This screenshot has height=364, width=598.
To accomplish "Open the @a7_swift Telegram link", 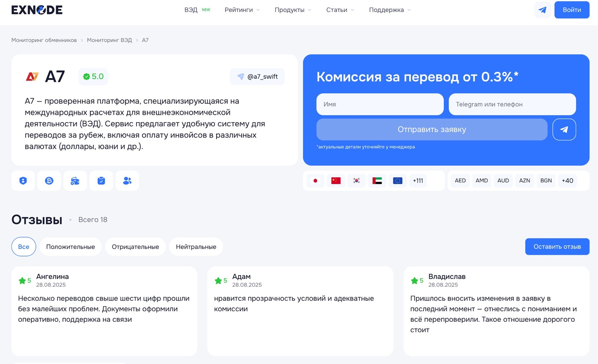I will [257, 77].
